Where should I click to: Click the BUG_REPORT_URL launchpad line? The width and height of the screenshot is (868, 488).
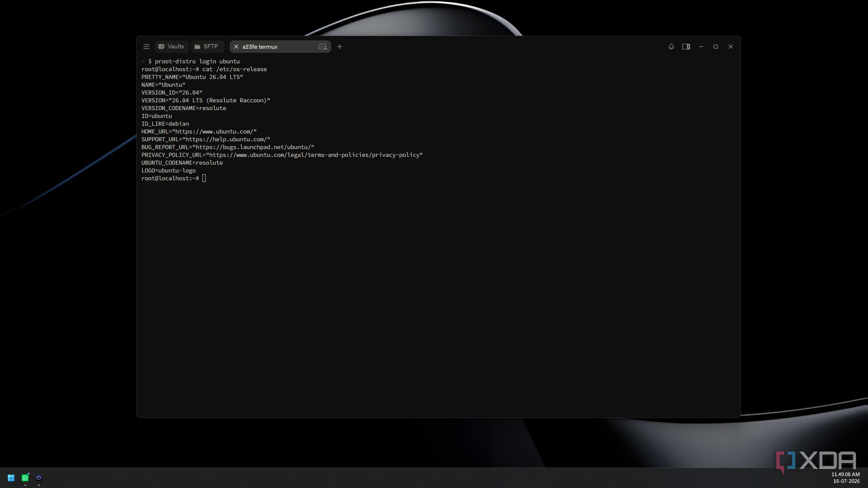[228, 147]
